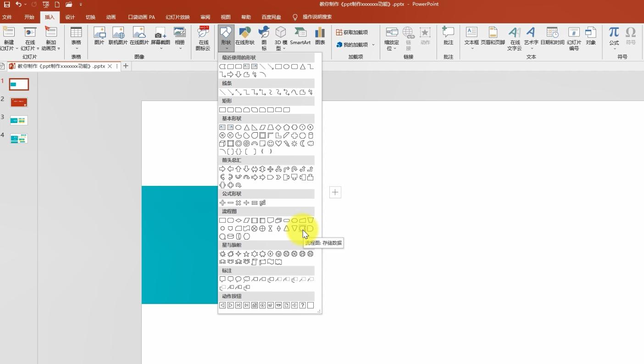Open the 在线形状 online shapes tool
The height and width of the screenshot is (364, 644).
click(245, 36)
